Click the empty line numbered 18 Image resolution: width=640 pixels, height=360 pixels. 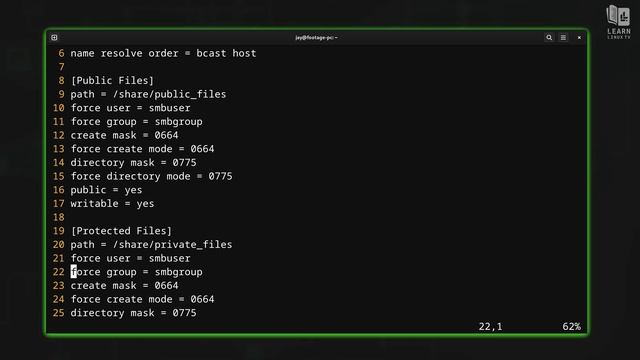click(58, 218)
